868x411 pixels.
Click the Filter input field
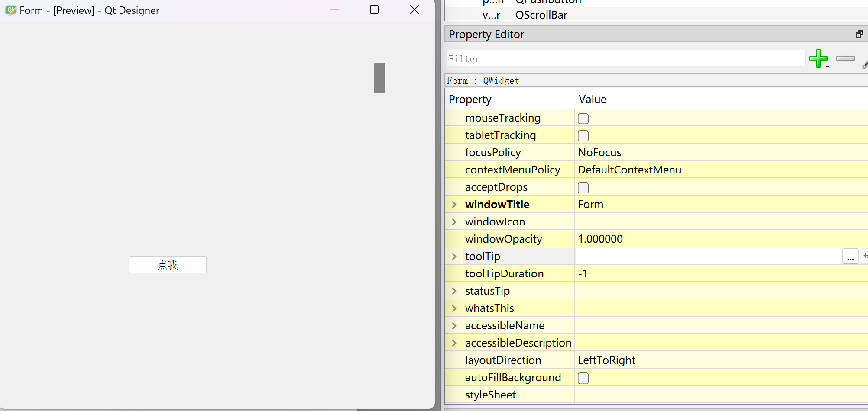625,58
